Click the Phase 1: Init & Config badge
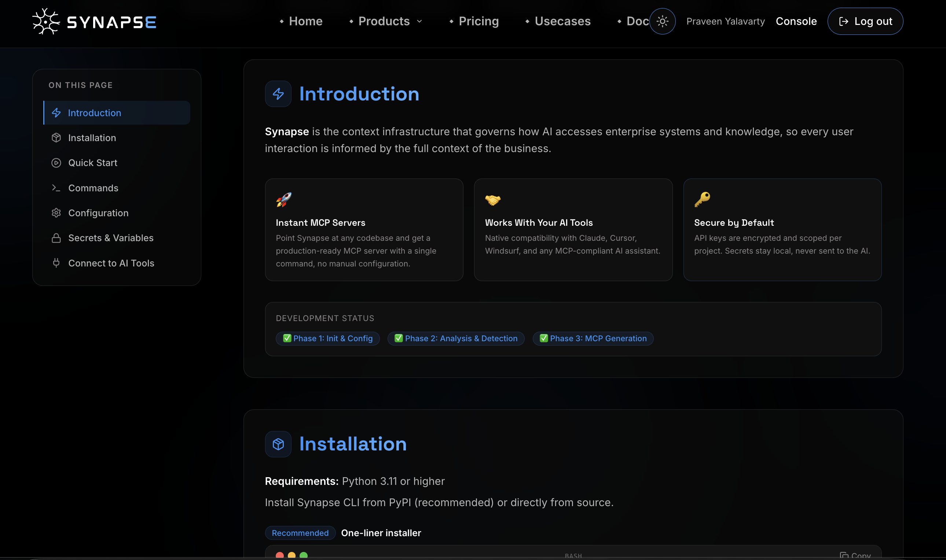 click(x=328, y=339)
